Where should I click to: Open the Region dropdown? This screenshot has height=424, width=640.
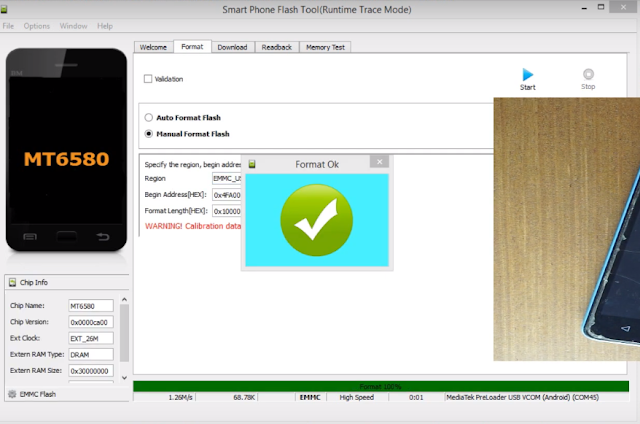click(x=227, y=178)
